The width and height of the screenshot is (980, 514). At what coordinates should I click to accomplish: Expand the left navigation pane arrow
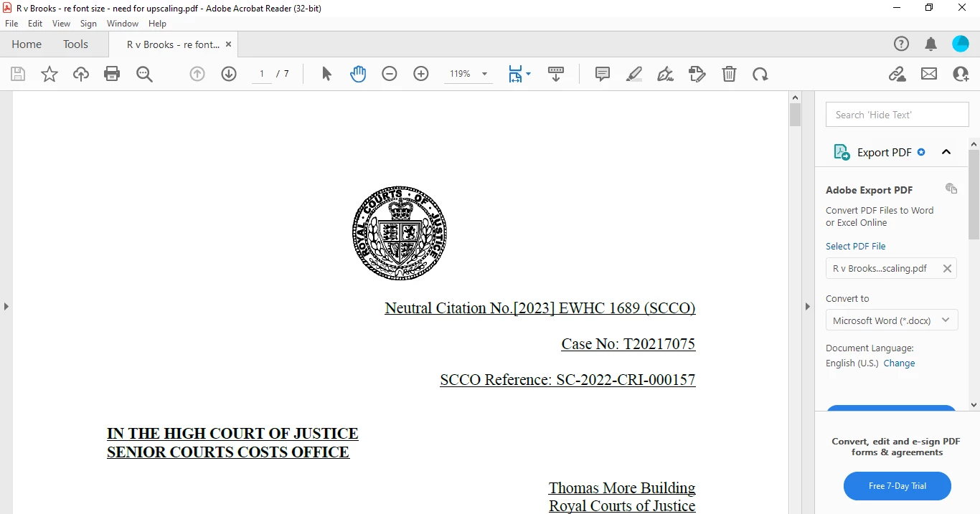point(6,306)
